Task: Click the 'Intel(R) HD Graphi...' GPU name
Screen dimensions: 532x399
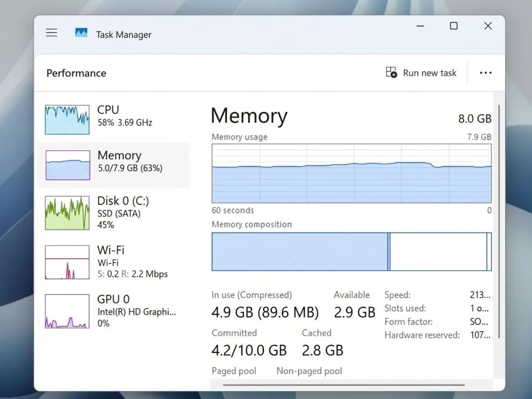Action: [x=137, y=311]
